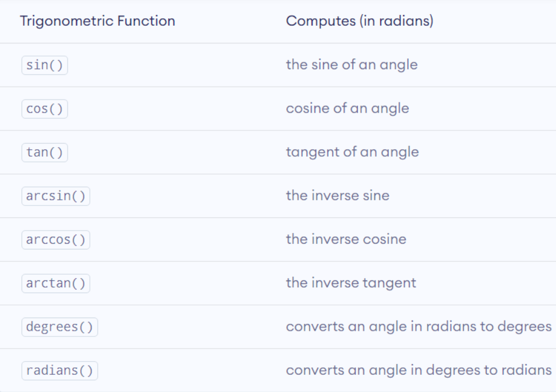The image size is (556, 392).
Task: Click the arcsin() code label
Action: coord(56,196)
